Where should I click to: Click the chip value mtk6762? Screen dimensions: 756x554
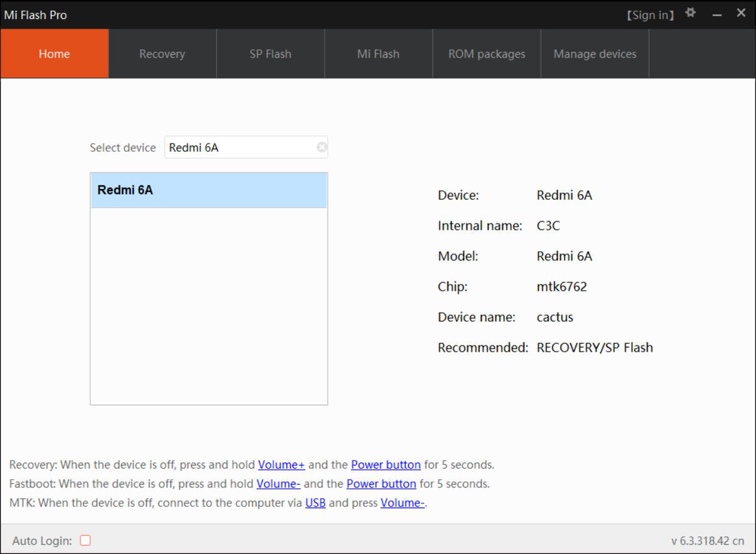click(x=562, y=287)
